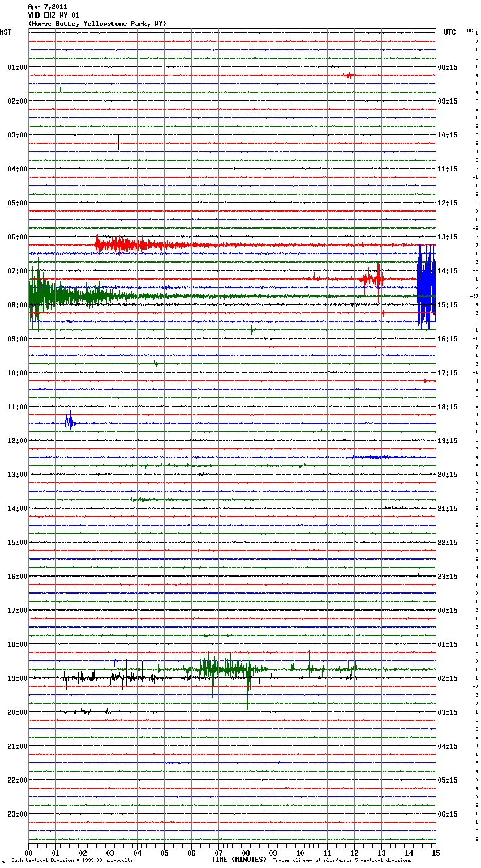This screenshot has width=481, height=868.
Task: Click the 06:15 UTC time label
Action: (448, 814)
